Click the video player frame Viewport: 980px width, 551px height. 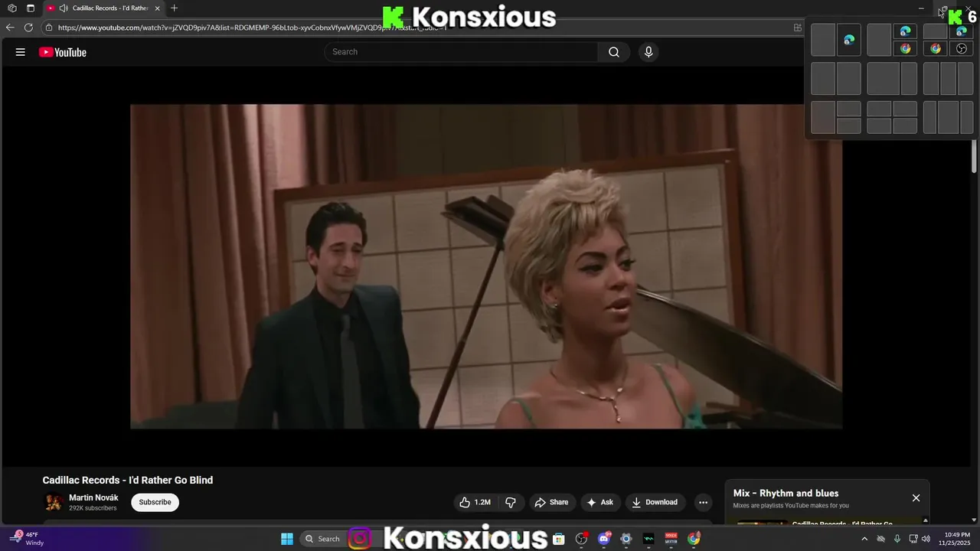486,266
